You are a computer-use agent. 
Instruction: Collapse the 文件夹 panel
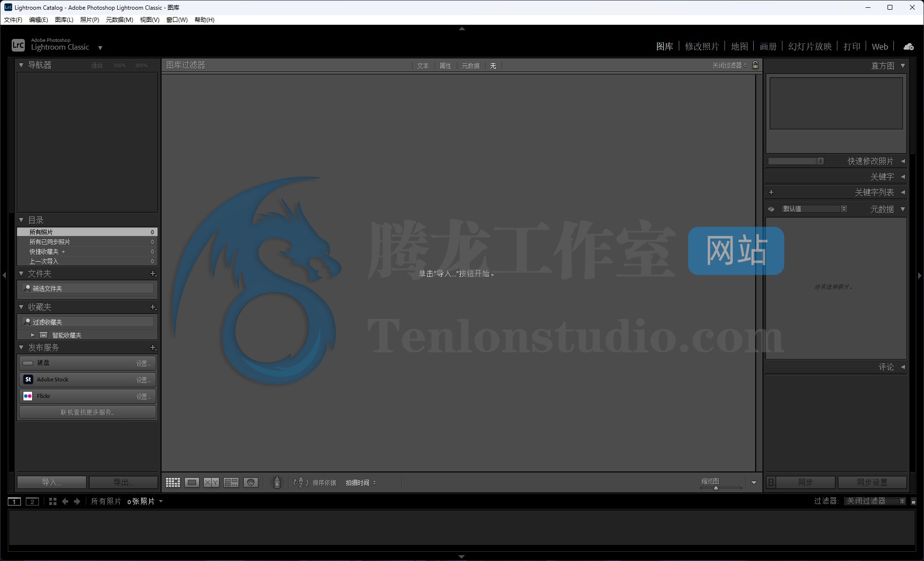pyautogui.click(x=21, y=273)
